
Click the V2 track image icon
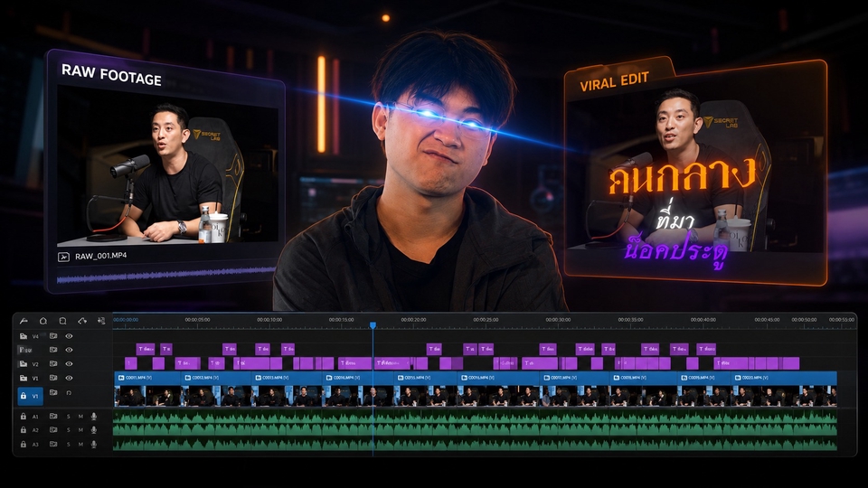tap(53, 364)
